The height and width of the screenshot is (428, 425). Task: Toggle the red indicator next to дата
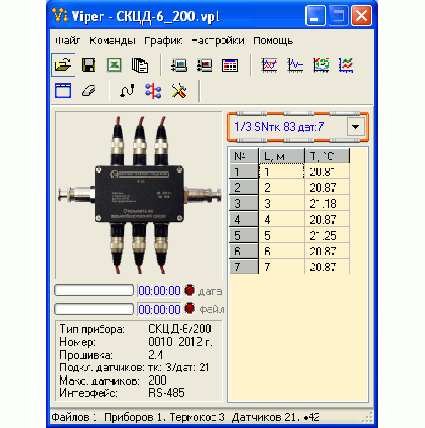pos(190,290)
